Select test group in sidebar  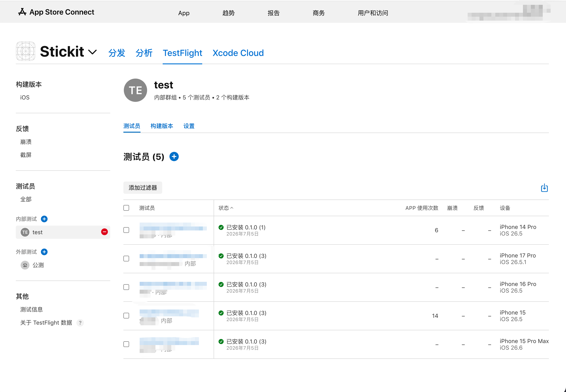[x=63, y=232]
